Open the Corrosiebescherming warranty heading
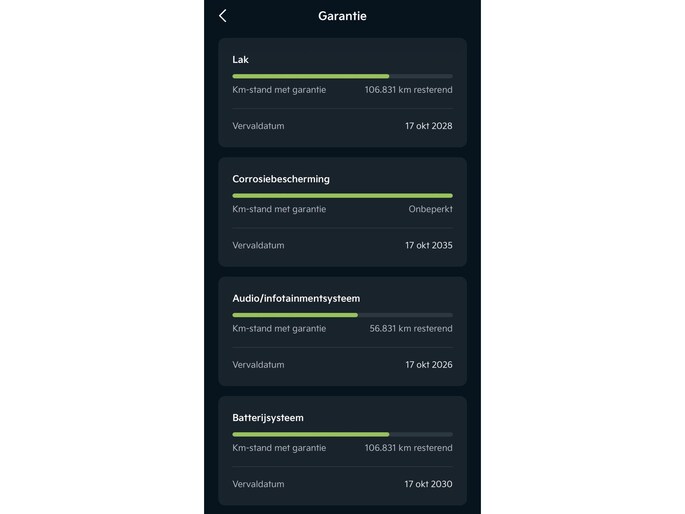The image size is (685, 514). [281, 179]
